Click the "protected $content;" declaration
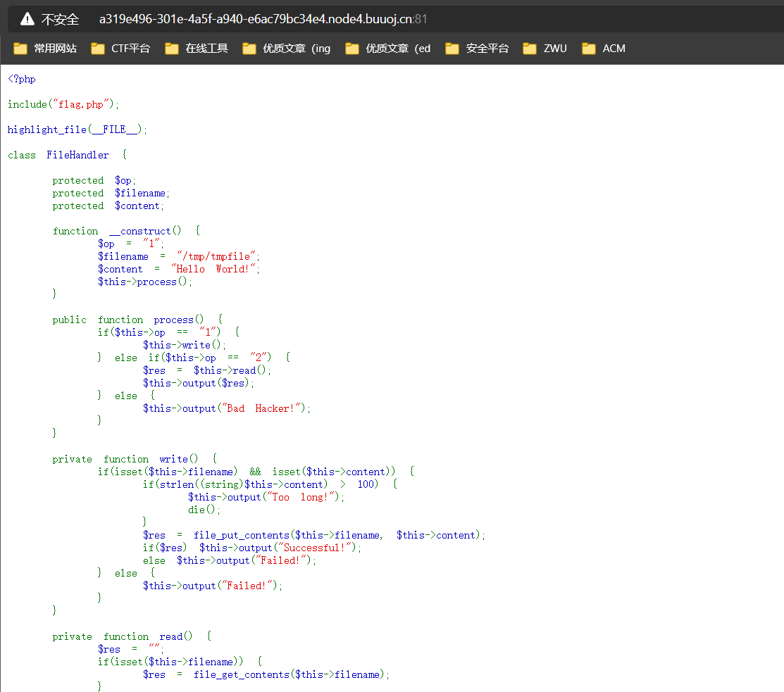Image resolution: width=784 pixels, height=692 pixels. coord(108,206)
